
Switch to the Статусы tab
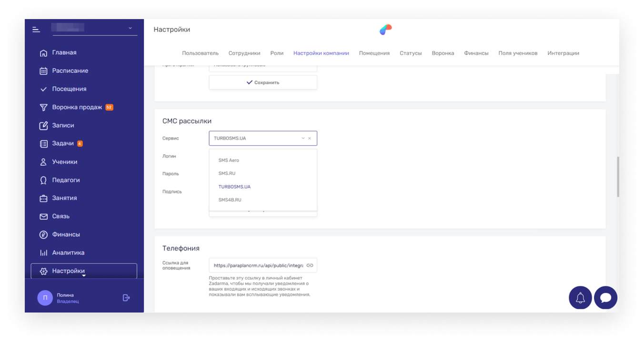411,53
